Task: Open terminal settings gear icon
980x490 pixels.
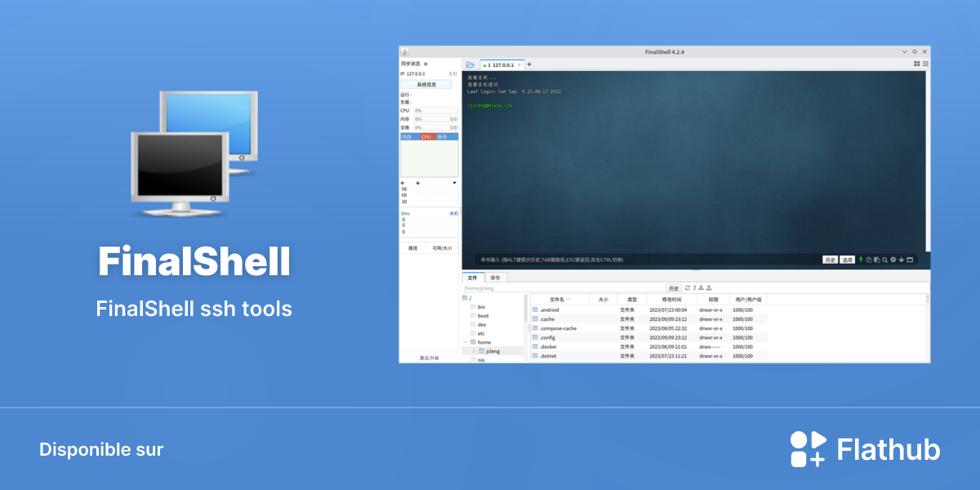Action: click(x=893, y=260)
